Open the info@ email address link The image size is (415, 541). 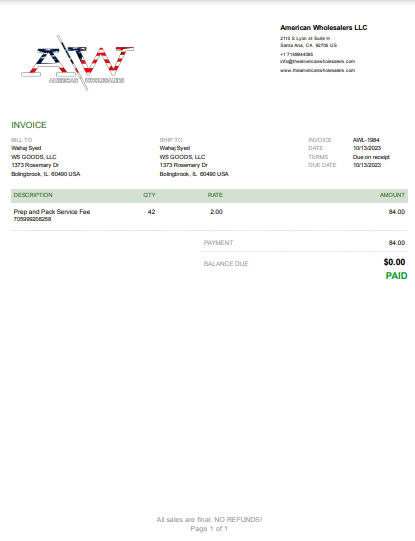click(317, 61)
